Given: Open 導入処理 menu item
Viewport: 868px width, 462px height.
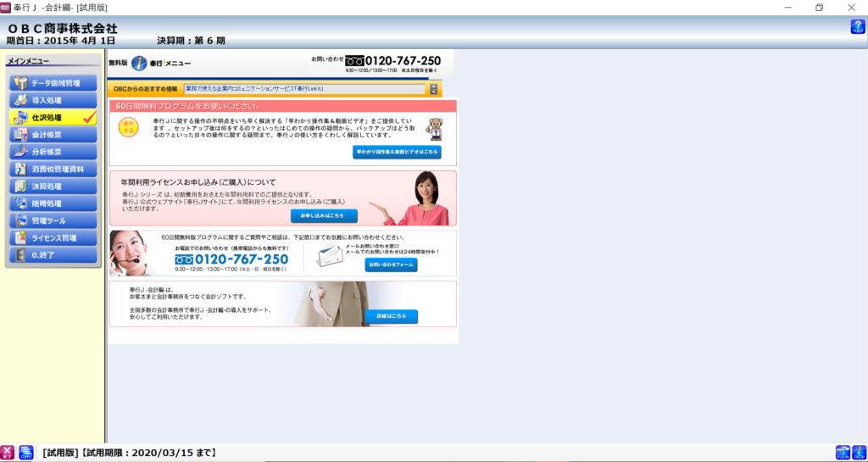Looking at the screenshot, I should tap(53, 100).
